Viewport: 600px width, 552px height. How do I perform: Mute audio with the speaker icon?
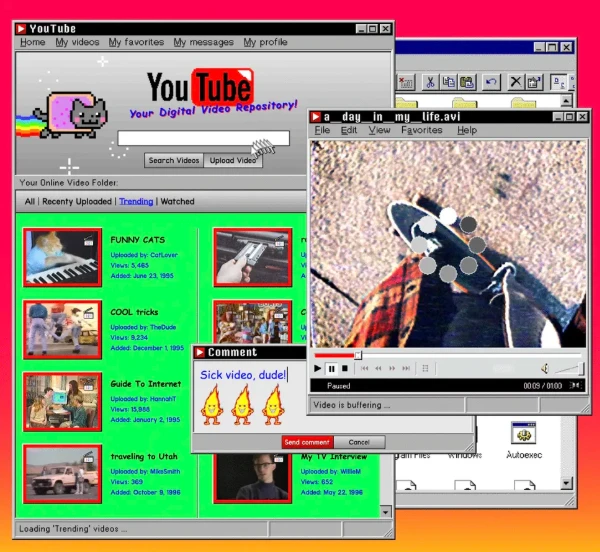click(x=545, y=369)
